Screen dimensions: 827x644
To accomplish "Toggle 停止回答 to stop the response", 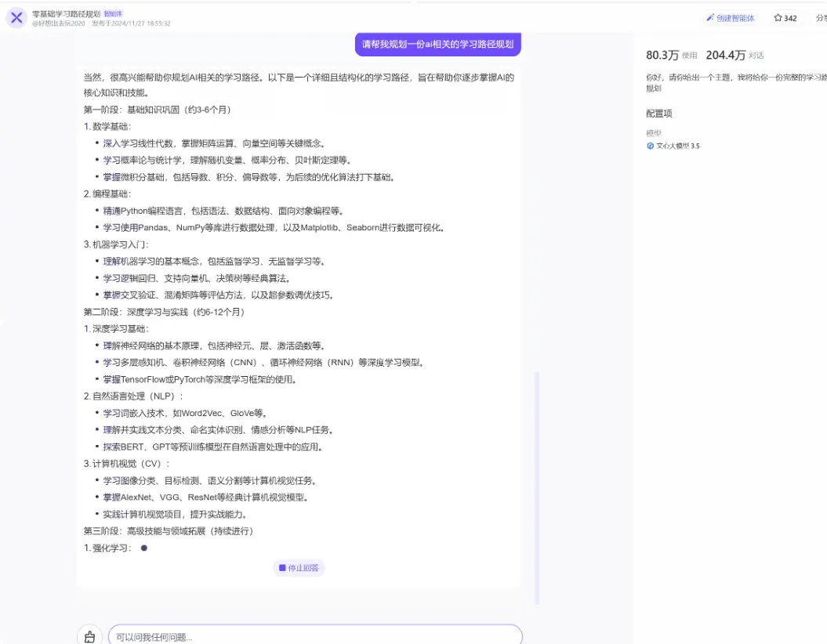I will (x=299, y=567).
